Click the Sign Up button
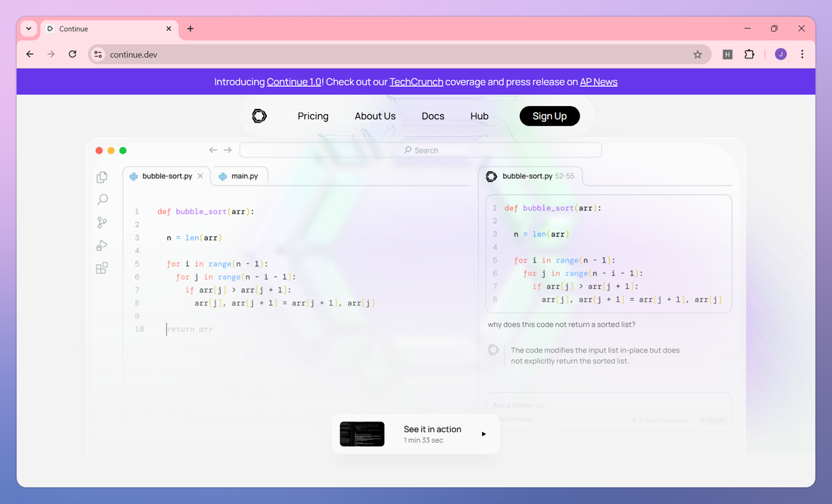Viewport: 832px width, 504px height. coord(550,116)
